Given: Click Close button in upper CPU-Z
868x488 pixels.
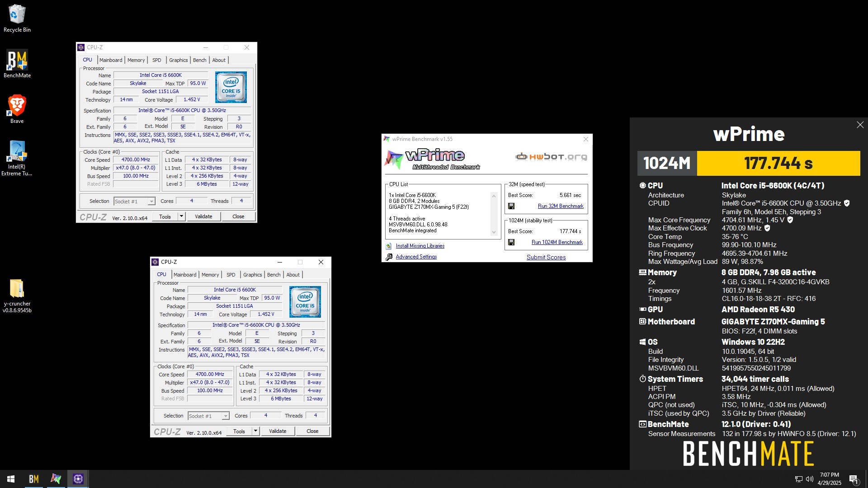Looking at the screenshot, I should coord(238,216).
